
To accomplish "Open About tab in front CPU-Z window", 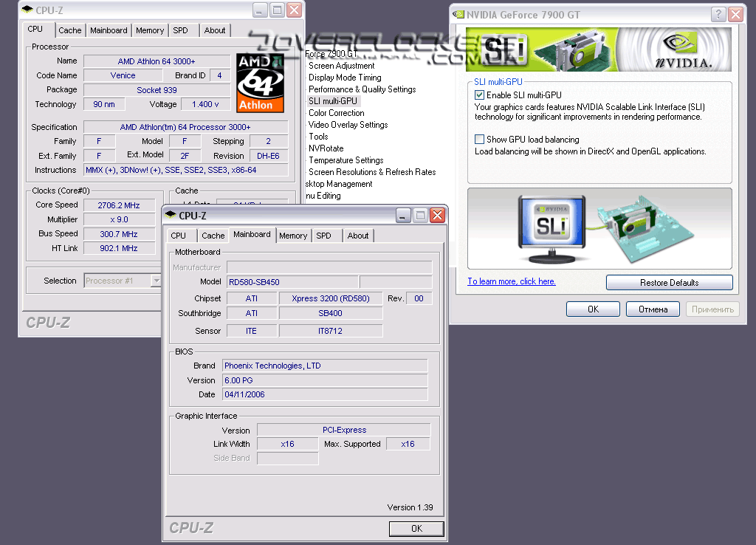I will 358,236.
